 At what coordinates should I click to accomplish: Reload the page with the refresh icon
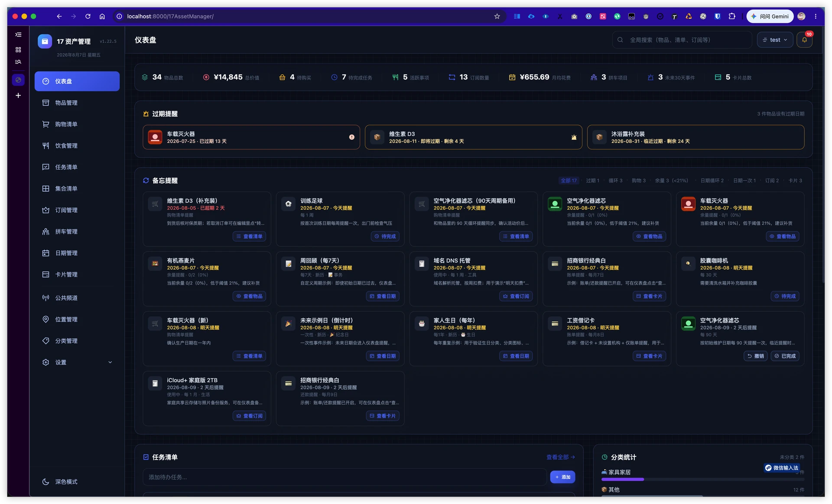click(x=88, y=16)
